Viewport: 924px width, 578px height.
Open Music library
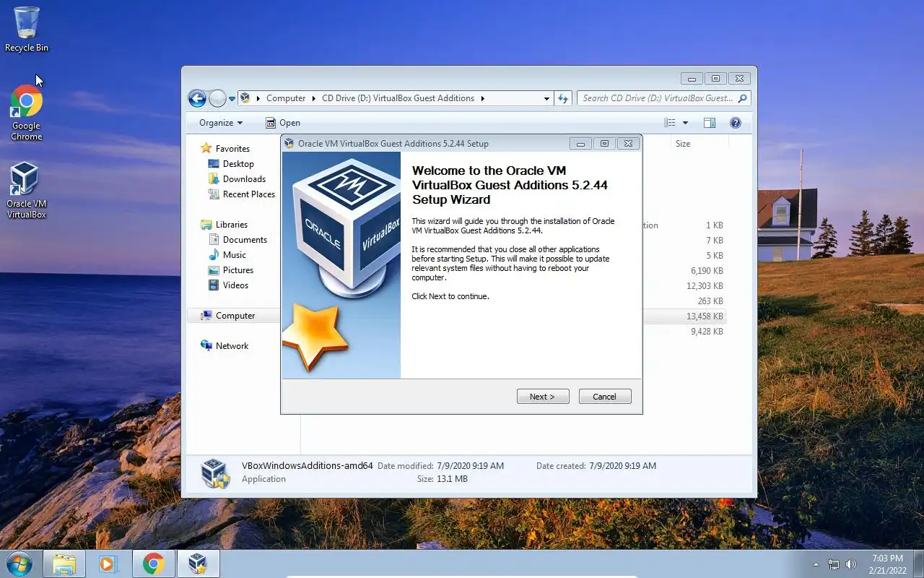[227, 255]
